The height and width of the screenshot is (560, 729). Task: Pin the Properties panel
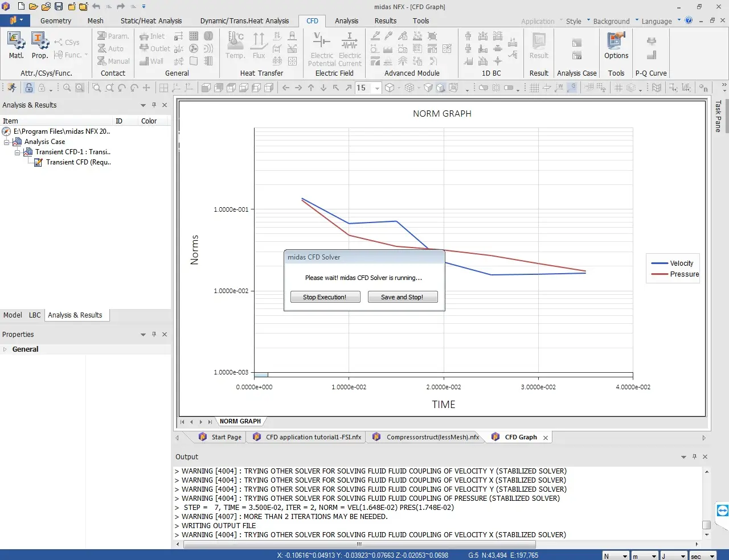coord(154,334)
